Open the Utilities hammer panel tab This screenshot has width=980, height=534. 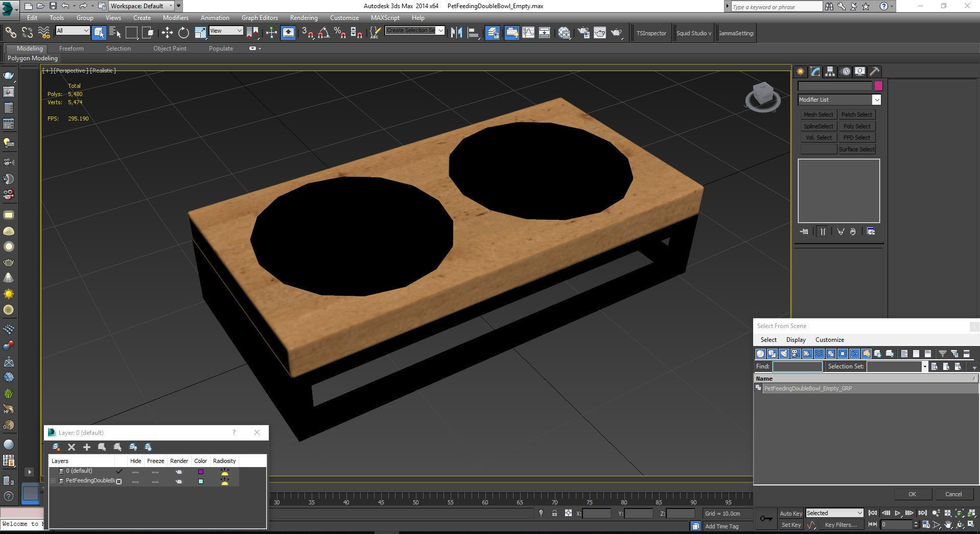pos(875,72)
